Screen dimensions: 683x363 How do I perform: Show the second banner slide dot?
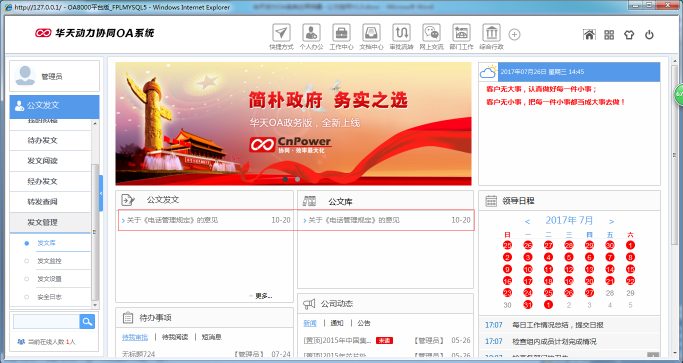click(298, 179)
